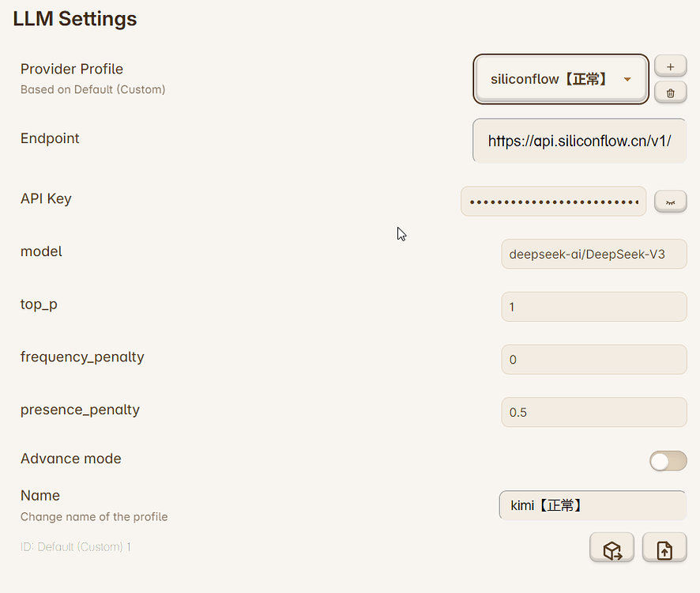This screenshot has width=700, height=593.
Task: Click the Endpoint URL field
Action: click(x=579, y=141)
